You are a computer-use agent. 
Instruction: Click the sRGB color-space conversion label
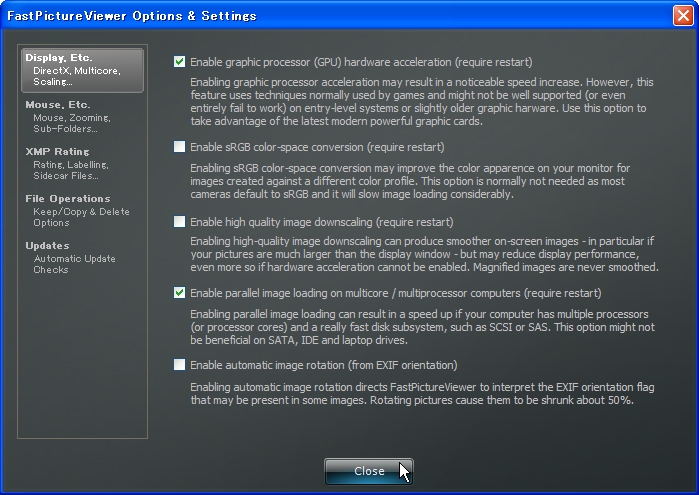pos(317,147)
